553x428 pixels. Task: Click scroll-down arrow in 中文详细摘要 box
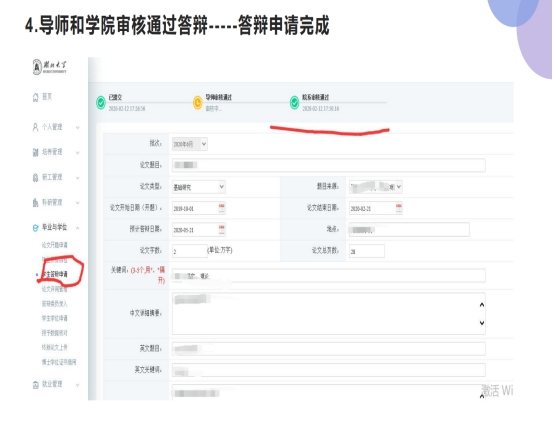(x=482, y=323)
